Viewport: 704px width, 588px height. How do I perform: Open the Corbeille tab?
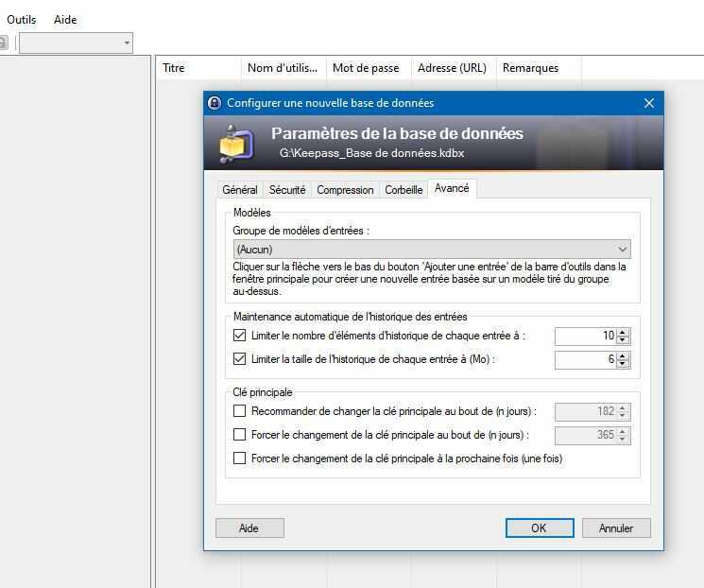[404, 190]
